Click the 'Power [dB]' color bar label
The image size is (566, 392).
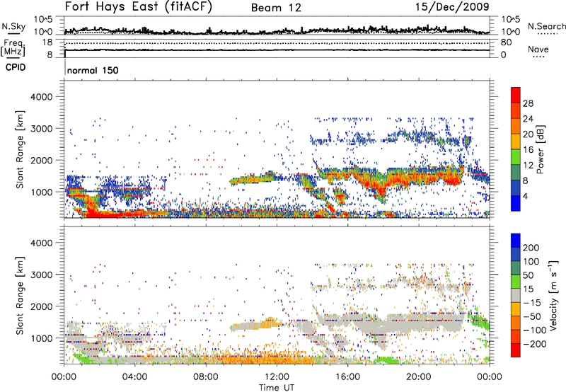pos(540,149)
